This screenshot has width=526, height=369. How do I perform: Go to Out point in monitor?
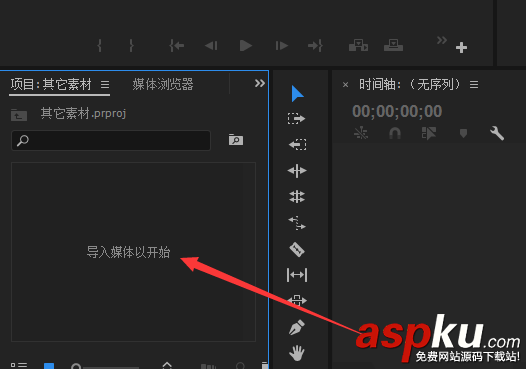pos(315,45)
